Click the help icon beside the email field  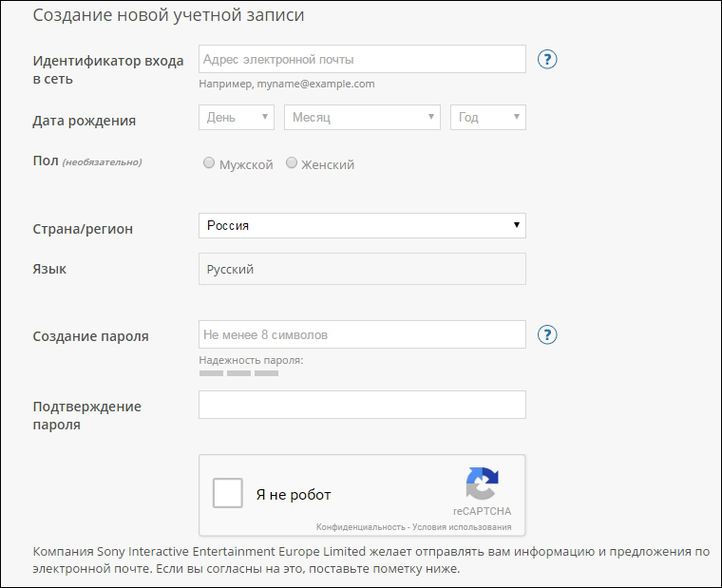tap(547, 59)
